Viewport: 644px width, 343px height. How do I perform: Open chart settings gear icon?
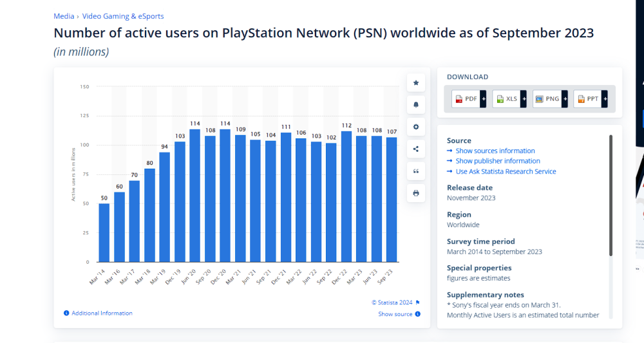pyautogui.click(x=416, y=127)
